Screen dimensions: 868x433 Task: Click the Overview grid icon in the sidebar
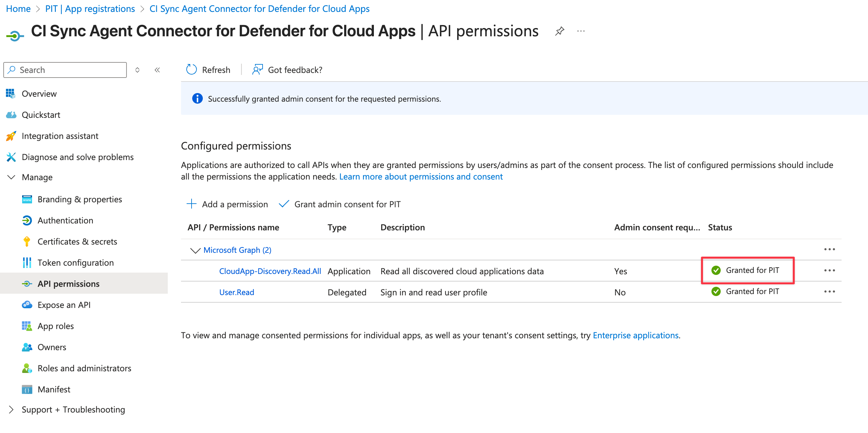tap(11, 94)
